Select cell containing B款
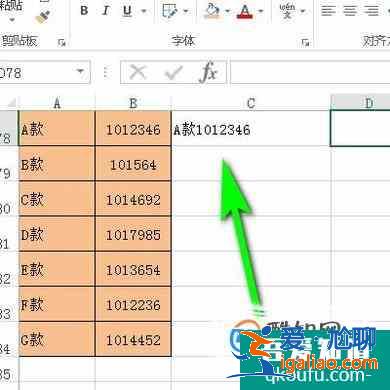The image size is (390, 390). point(57,164)
